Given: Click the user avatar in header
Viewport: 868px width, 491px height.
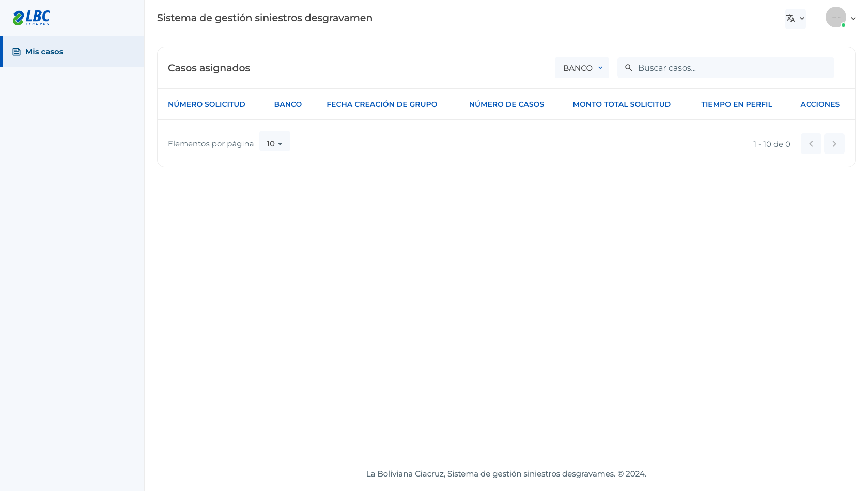Looking at the screenshot, I should pos(835,18).
